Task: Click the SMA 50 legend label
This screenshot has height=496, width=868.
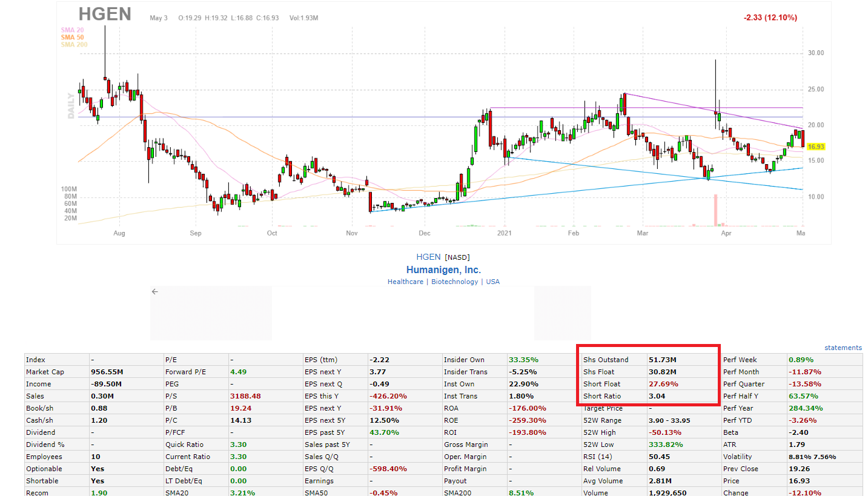Action: [x=72, y=38]
